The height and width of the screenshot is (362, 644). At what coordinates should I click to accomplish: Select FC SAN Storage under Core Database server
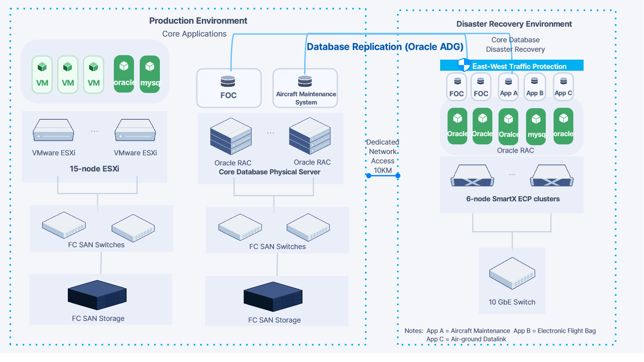click(273, 297)
